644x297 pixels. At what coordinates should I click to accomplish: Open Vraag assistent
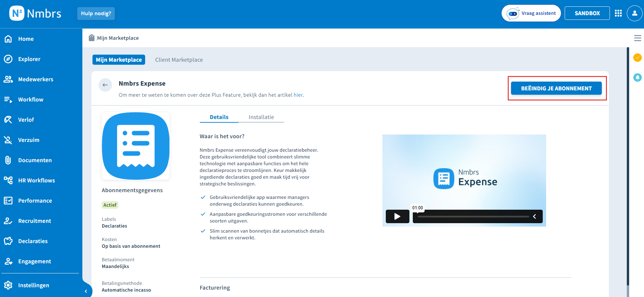point(531,13)
